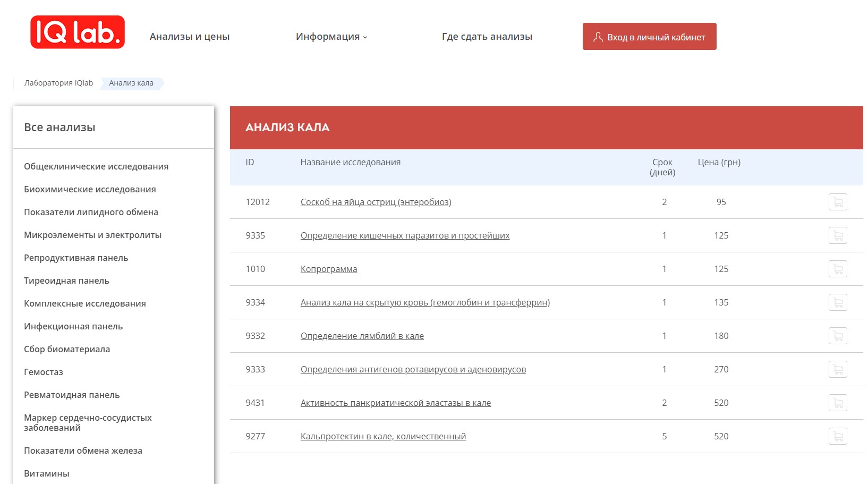Screen dimensions: 868x484
Task: Open the Анализы и цены menu
Action: click(x=190, y=36)
